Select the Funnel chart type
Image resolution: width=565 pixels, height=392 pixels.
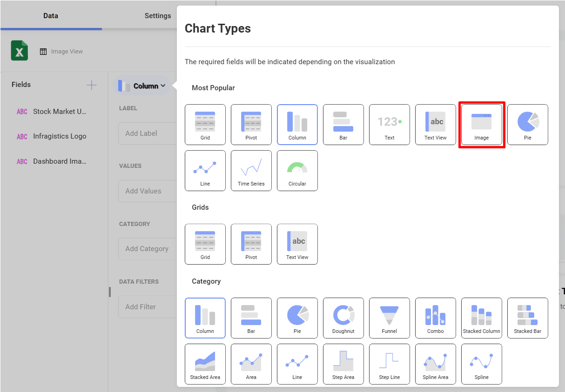(x=390, y=318)
